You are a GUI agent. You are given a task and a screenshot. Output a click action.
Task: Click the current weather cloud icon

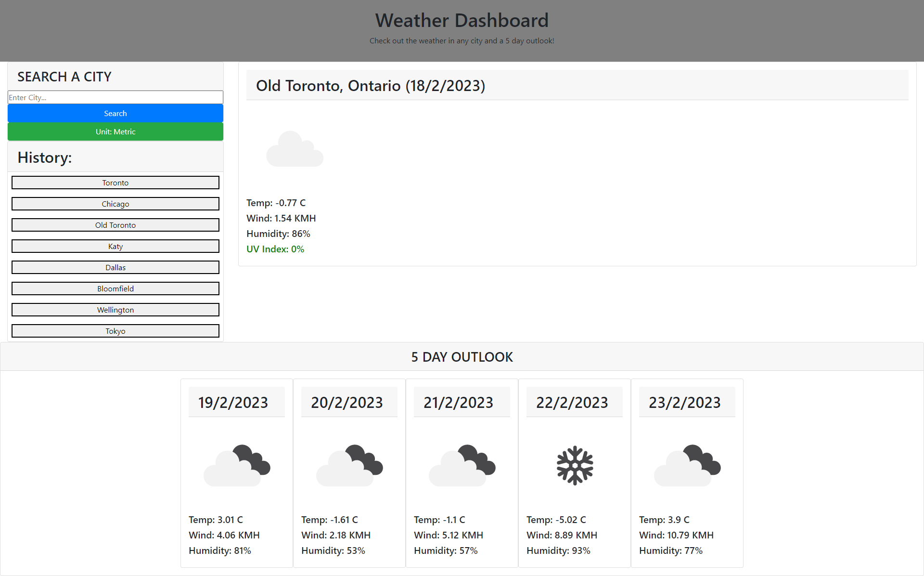tap(295, 149)
